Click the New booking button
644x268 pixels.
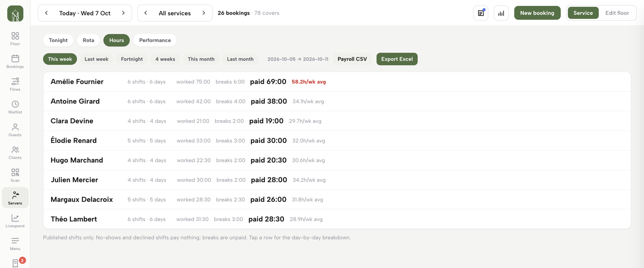tap(537, 13)
